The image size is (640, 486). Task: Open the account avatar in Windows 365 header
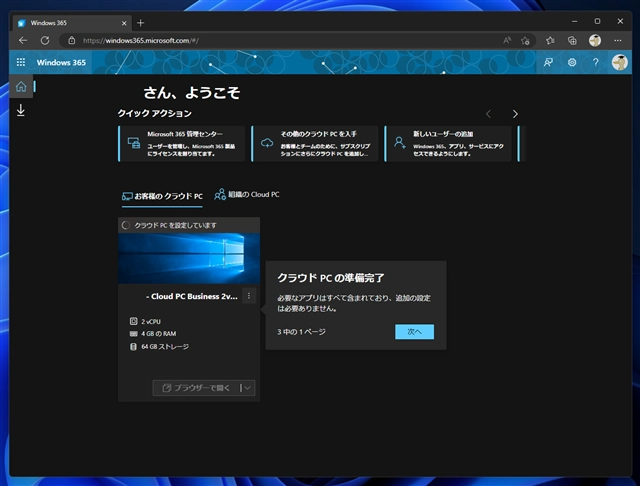click(620, 62)
